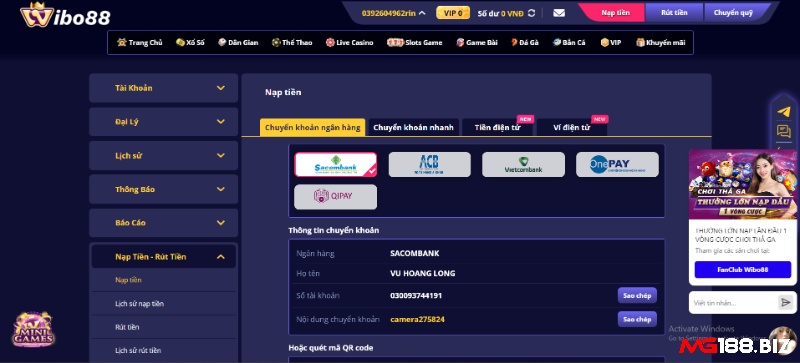Expand the Thông Báo section
This screenshot has width=800, height=363.
163,189
